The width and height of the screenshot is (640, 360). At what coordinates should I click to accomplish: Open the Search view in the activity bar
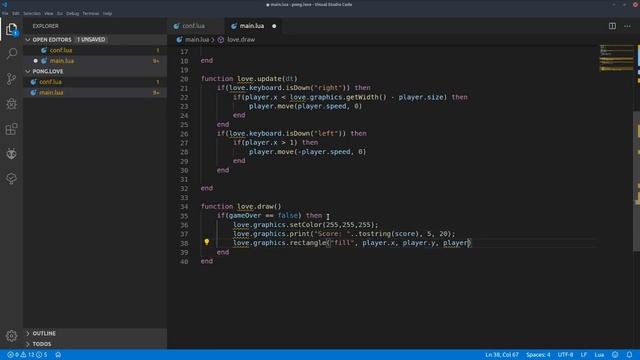(x=11, y=53)
